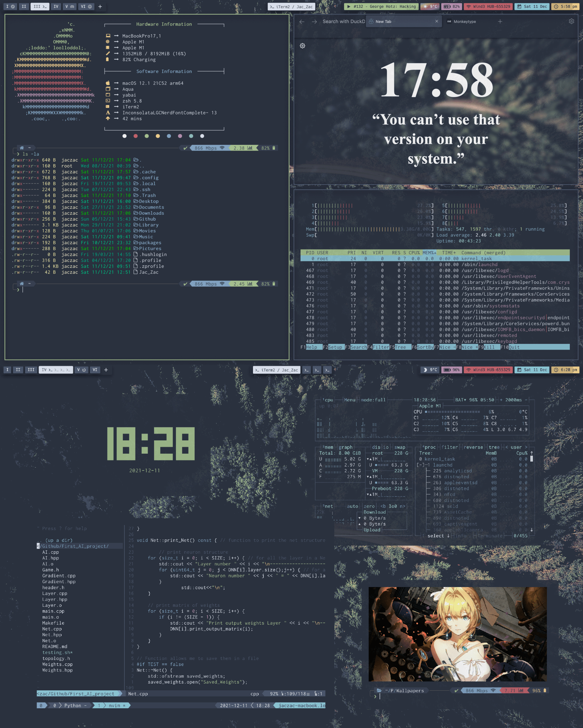
Task: Click the battery indicator showing 96%
Action: point(451,370)
